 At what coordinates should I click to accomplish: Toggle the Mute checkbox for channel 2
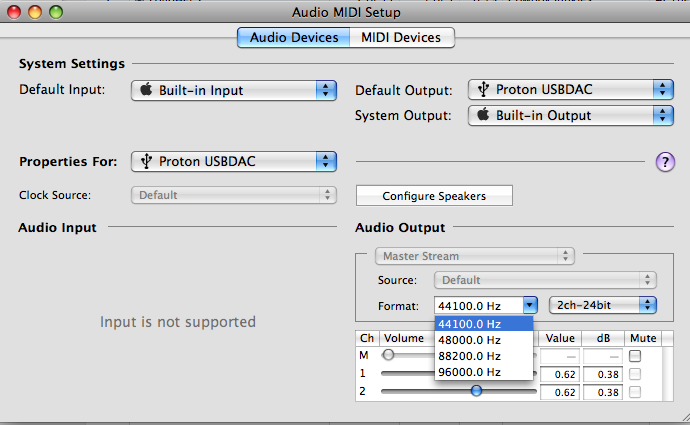[x=635, y=391]
